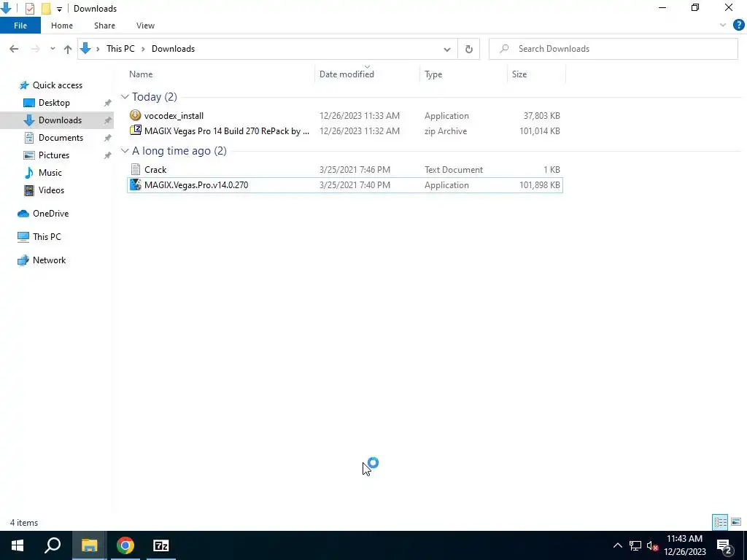Open the Home ribbon tab
Image resolution: width=747 pixels, height=560 pixels.
click(x=62, y=26)
